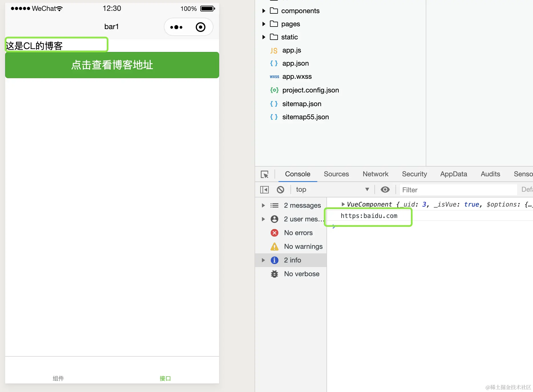Select the No verbose filter row
The image size is (533, 392).
tap(291, 274)
